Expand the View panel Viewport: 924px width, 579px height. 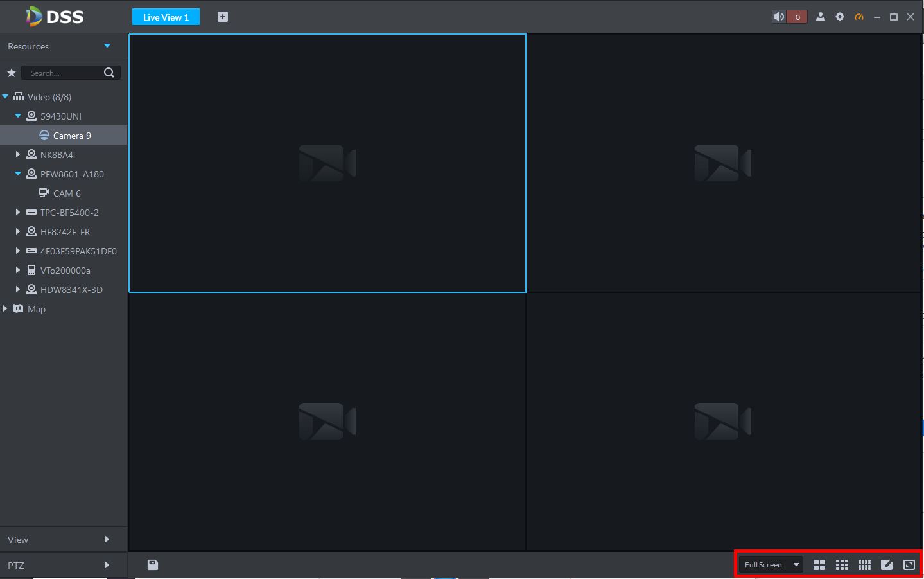pos(64,540)
